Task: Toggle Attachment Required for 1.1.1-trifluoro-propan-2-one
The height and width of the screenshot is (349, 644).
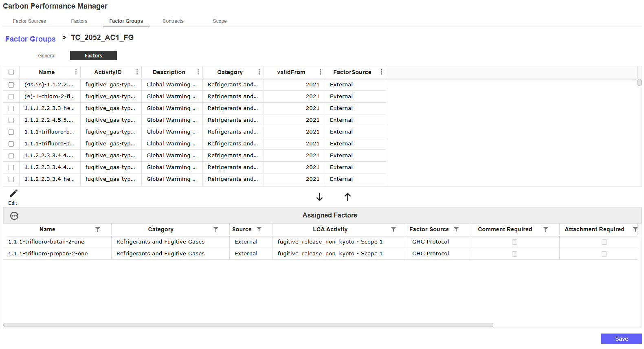Action: coord(604,254)
